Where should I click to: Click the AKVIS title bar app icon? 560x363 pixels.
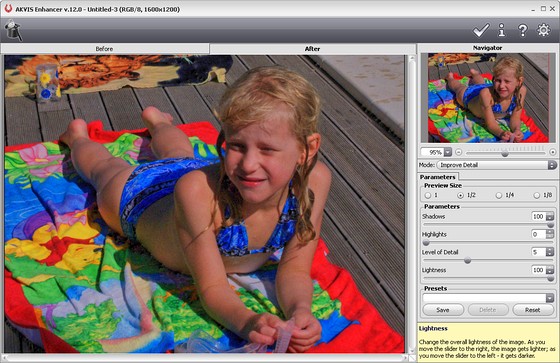click(8, 9)
